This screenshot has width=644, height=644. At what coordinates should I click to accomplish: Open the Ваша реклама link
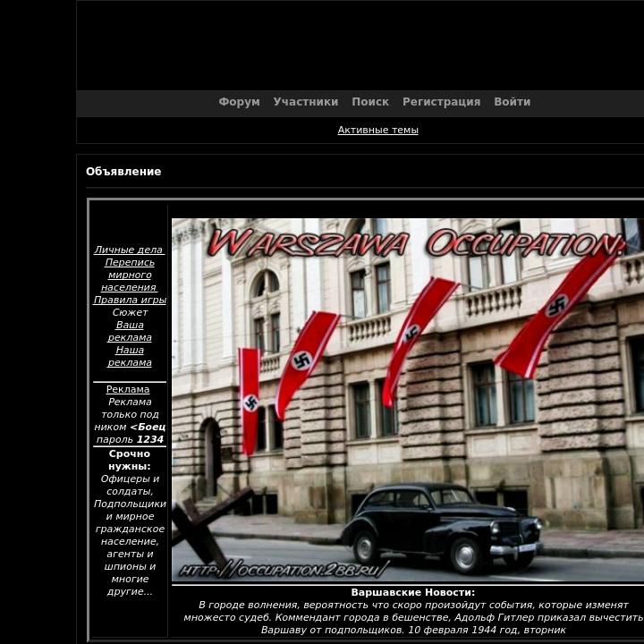tap(130, 331)
